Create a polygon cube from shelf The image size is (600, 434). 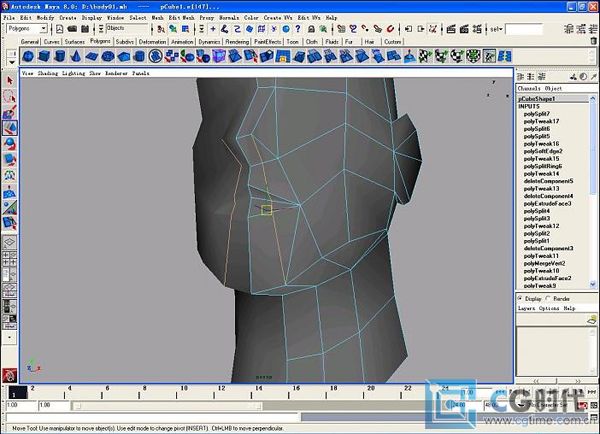coord(44,57)
